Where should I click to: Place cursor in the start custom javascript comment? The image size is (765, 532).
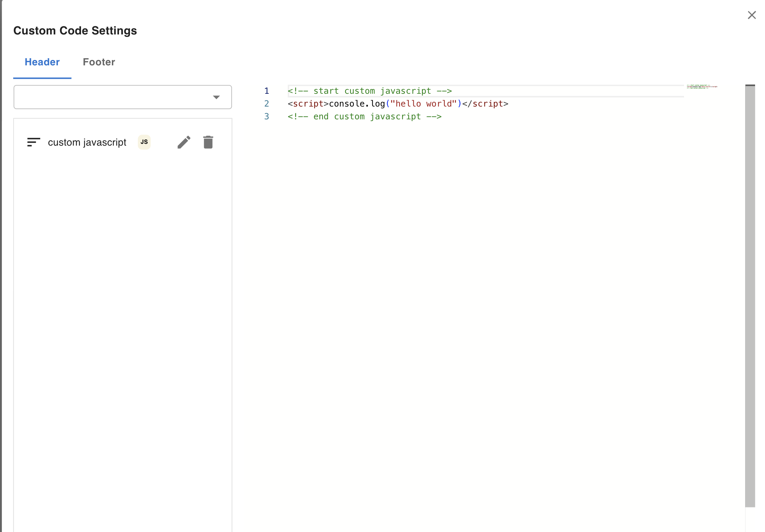click(x=369, y=91)
